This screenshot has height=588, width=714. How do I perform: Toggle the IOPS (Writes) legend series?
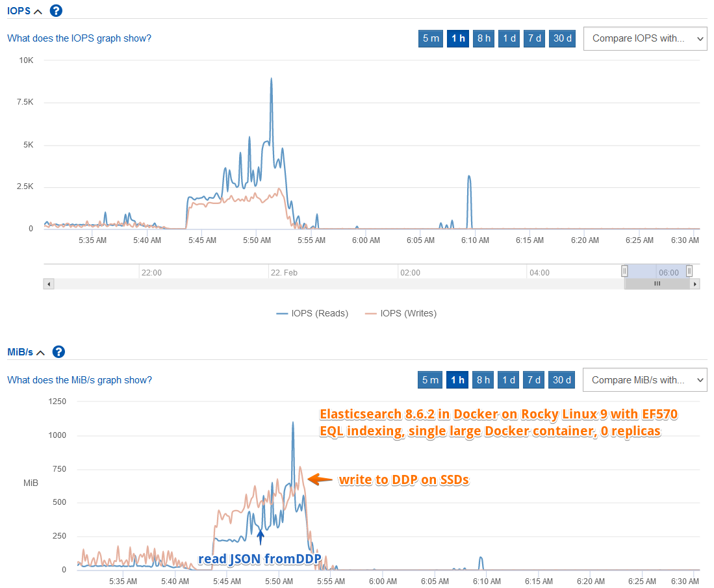[401, 313]
